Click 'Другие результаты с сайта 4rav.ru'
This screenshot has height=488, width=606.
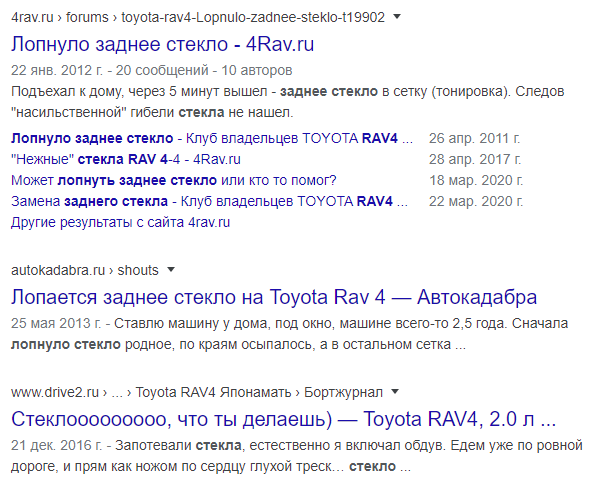coord(120,223)
